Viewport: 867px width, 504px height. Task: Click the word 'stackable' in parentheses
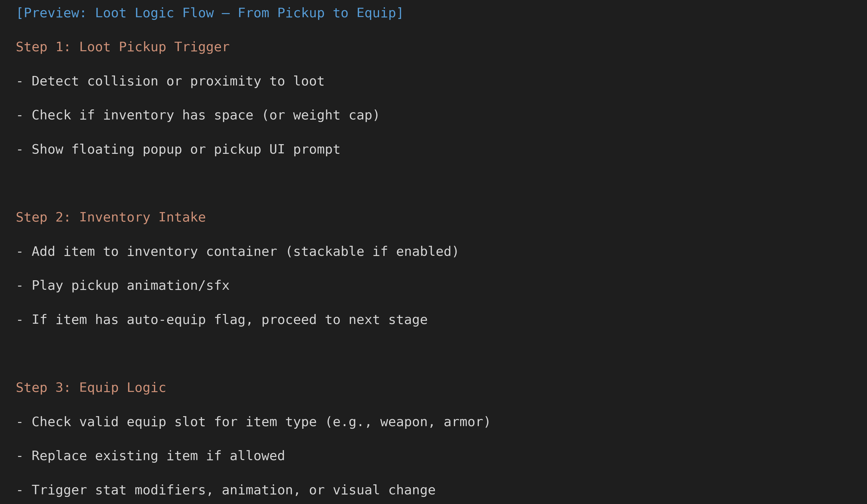pos(329,251)
